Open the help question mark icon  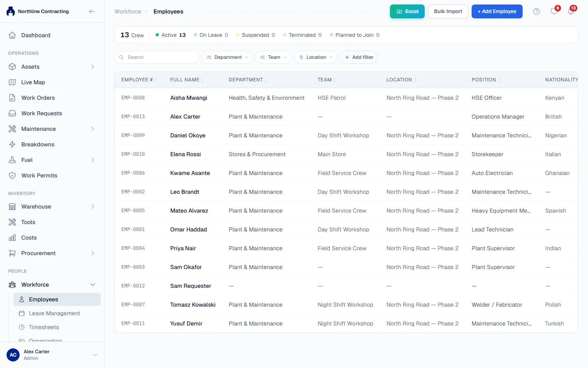pyautogui.click(x=537, y=11)
